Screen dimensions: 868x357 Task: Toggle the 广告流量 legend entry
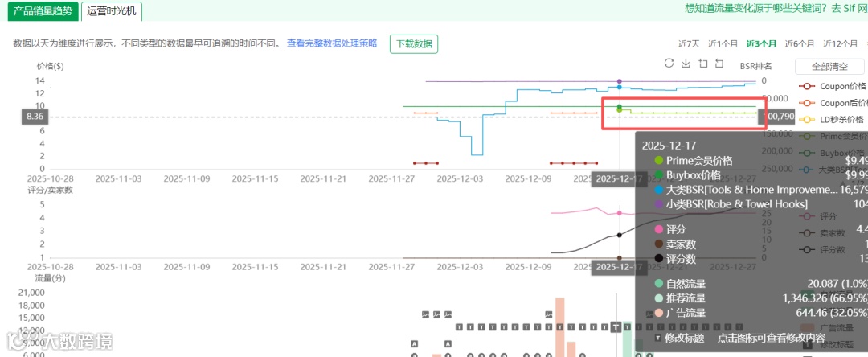click(828, 328)
